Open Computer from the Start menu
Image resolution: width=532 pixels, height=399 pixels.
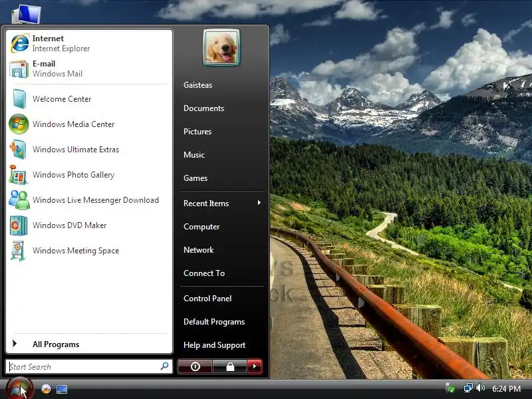click(x=201, y=227)
